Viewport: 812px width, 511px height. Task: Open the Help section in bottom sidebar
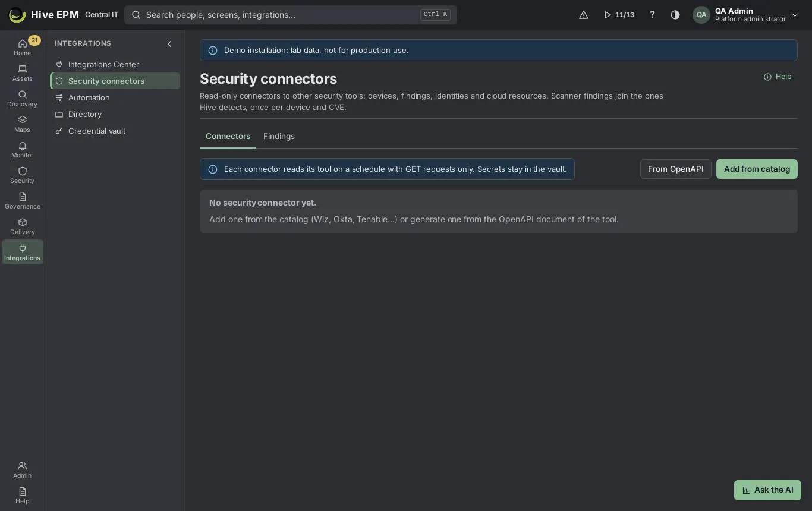(x=22, y=496)
